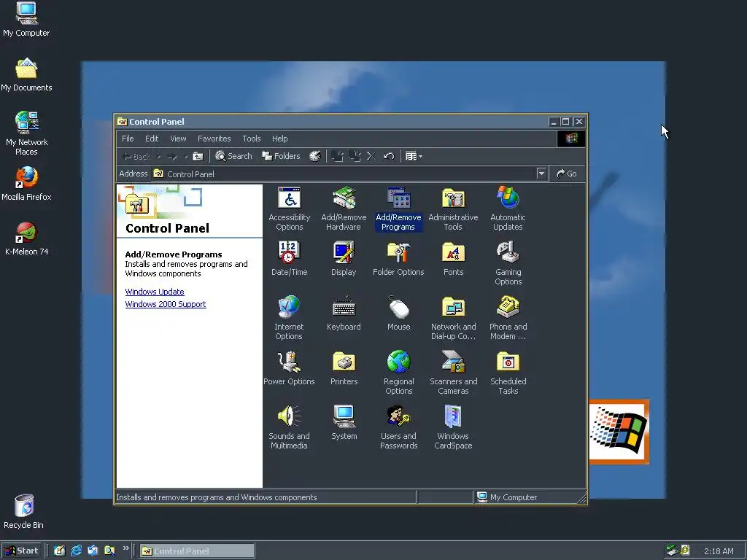Expand the Address bar dropdown arrow
The width and height of the screenshot is (747, 560).
coord(541,174)
